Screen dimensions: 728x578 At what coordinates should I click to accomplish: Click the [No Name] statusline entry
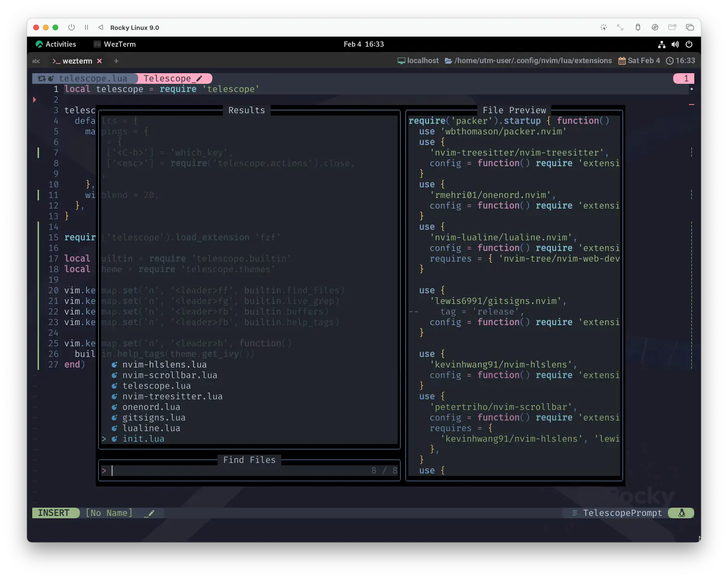coord(109,513)
